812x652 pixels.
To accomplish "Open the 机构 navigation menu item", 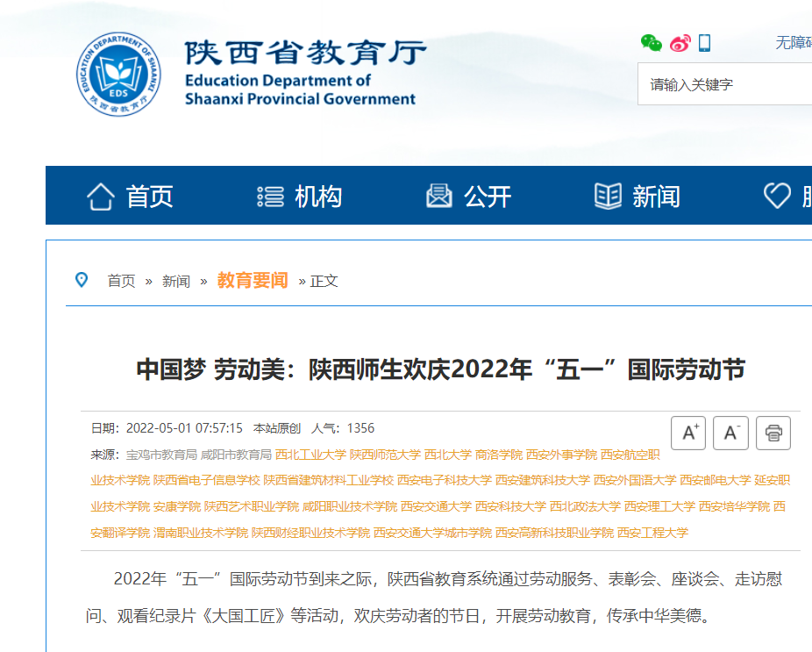I will tap(299, 196).
